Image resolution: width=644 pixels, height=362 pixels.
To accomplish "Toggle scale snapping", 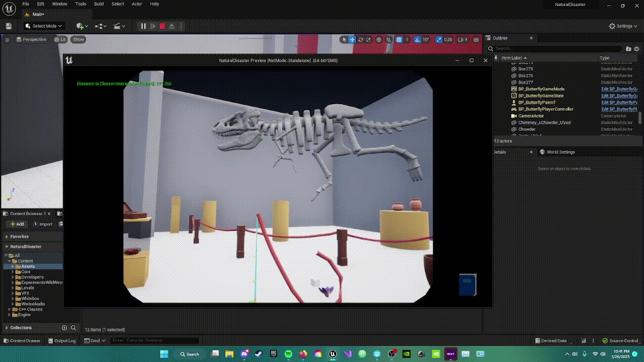I will click(439, 39).
